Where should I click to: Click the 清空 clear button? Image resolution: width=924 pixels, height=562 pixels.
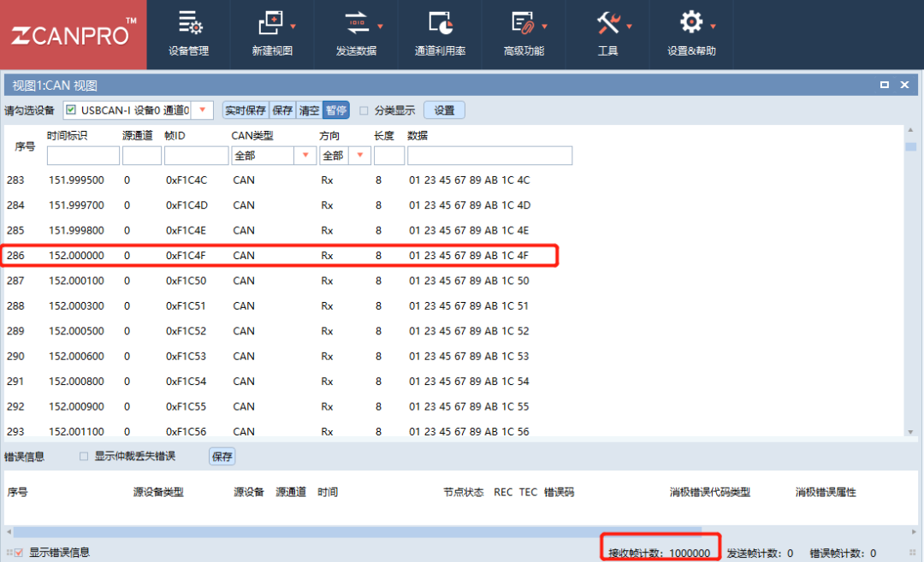click(x=309, y=110)
